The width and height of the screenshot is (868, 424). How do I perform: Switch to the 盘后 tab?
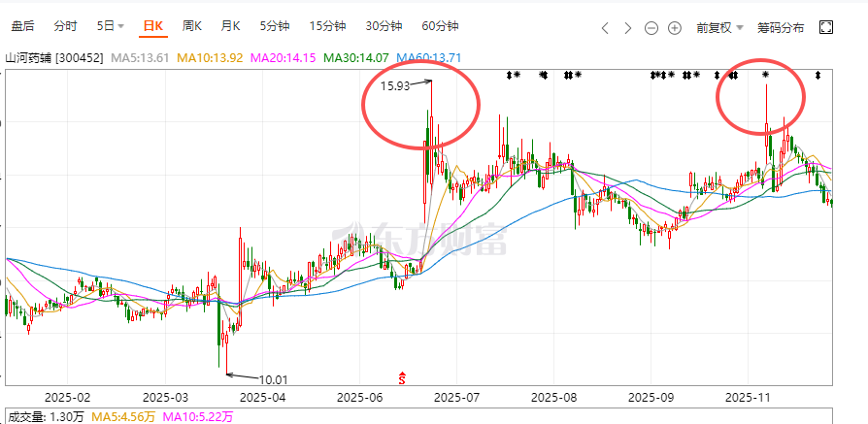click(x=22, y=26)
